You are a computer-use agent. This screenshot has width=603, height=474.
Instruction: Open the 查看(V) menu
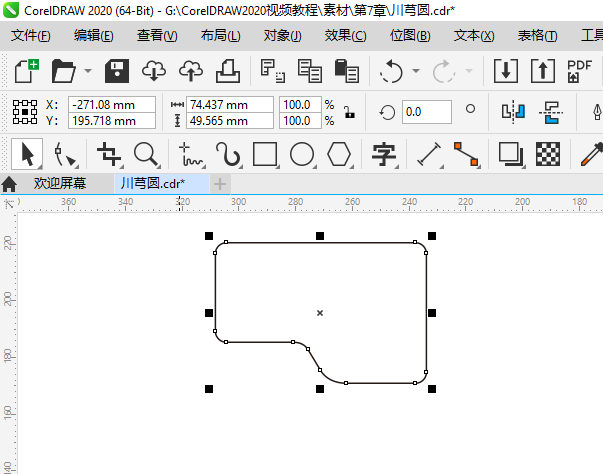point(157,36)
